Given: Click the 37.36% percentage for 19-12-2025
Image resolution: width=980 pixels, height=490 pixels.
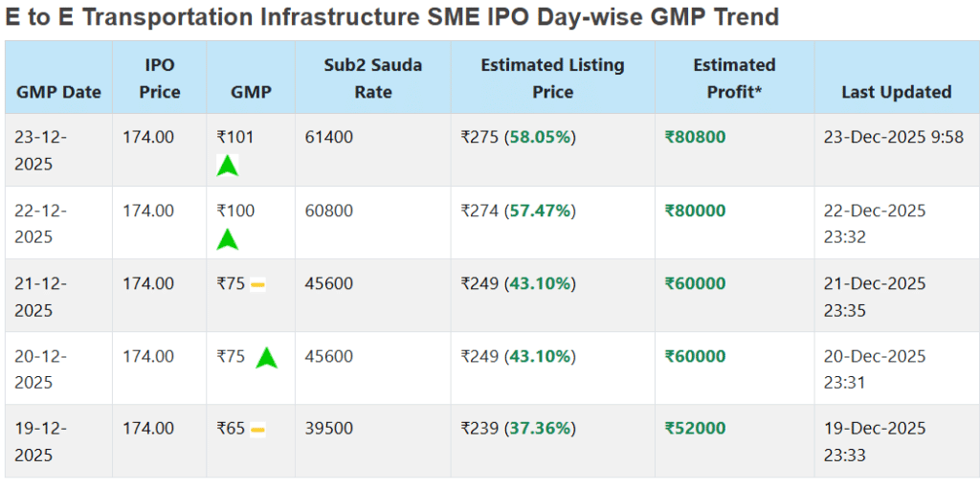Looking at the screenshot, I should [541, 428].
